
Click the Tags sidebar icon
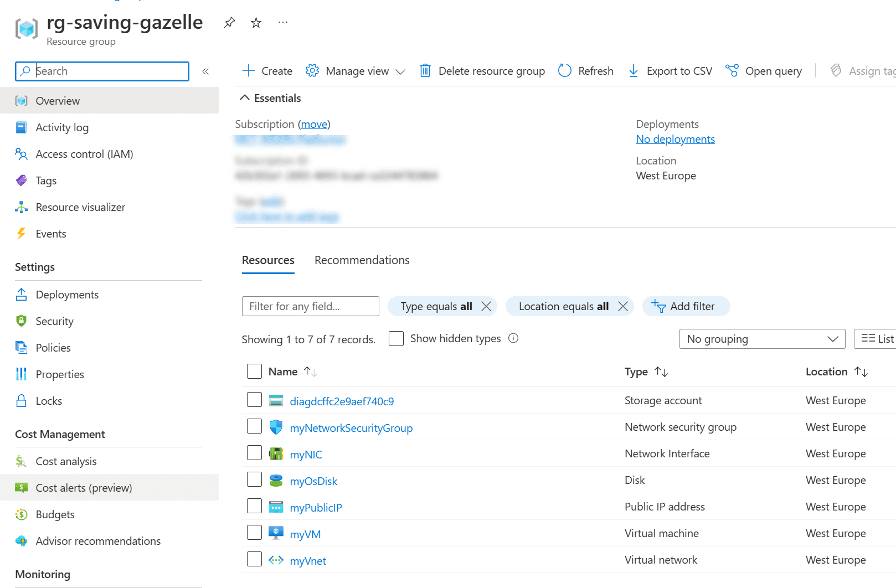(x=21, y=180)
